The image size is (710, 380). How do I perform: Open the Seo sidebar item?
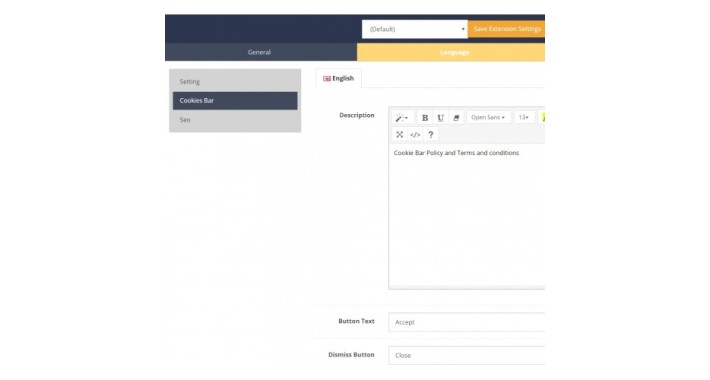(235, 120)
